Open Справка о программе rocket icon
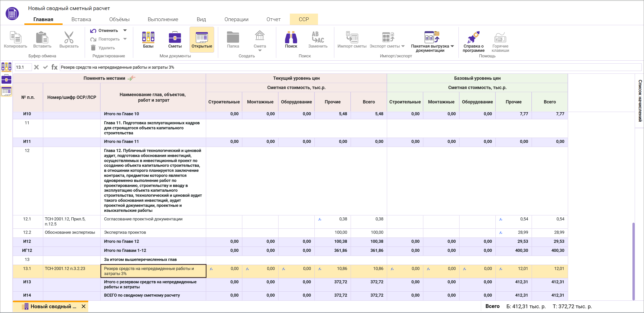The height and width of the screenshot is (313, 644). [473, 38]
